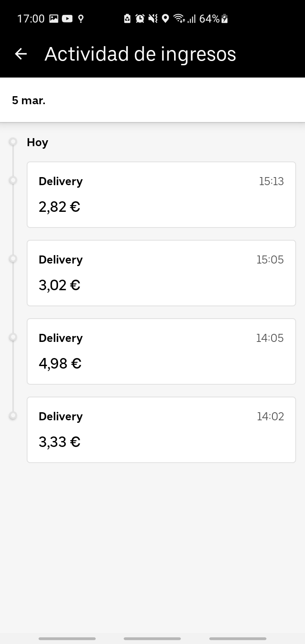Tap the timeline dot beside 14:02 delivery
This screenshot has height=644, width=305.
tap(13, 416)
